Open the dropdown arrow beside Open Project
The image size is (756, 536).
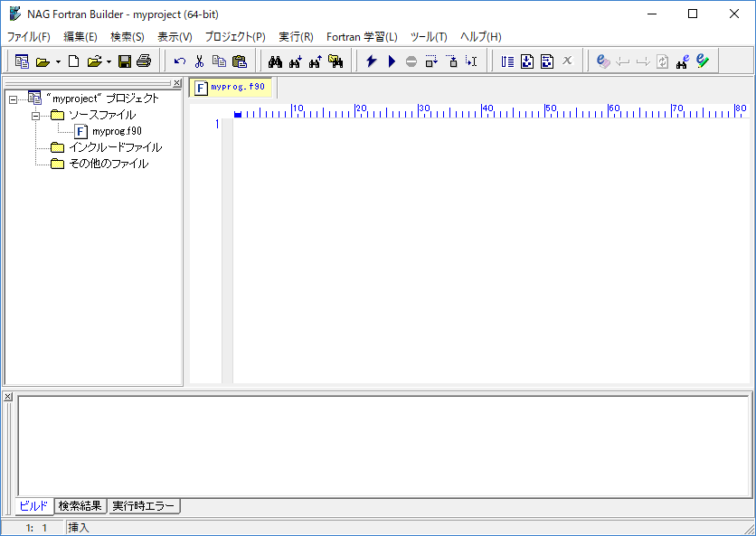58,62
